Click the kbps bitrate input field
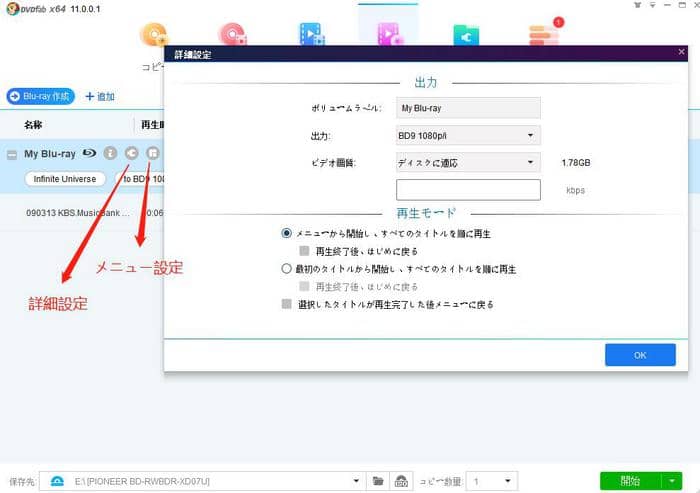 pyautogui.click(x=468, y=190)
